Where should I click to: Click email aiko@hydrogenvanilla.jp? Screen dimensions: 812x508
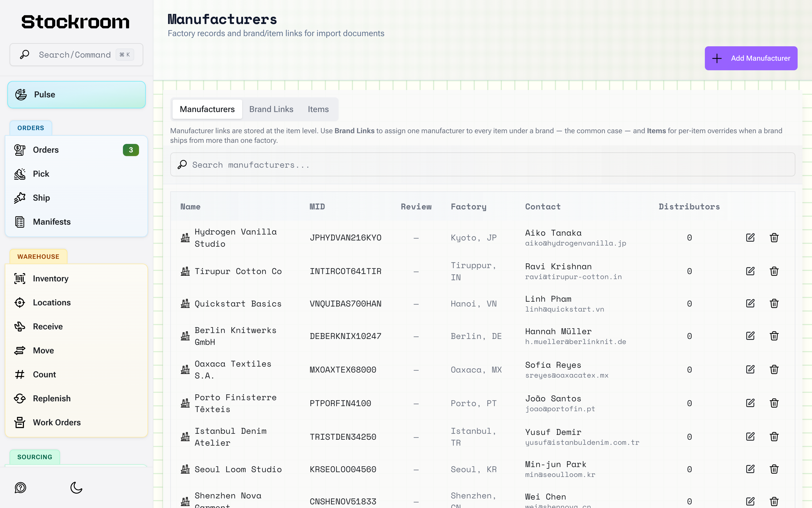point(575,243)
